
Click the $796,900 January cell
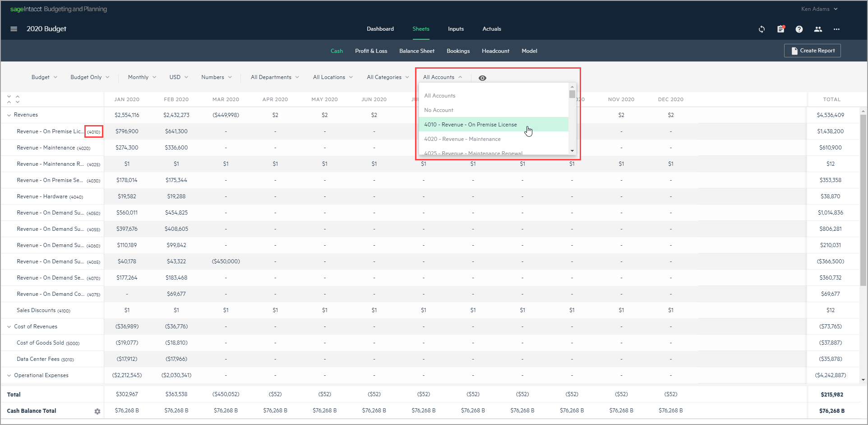(127, 131)
